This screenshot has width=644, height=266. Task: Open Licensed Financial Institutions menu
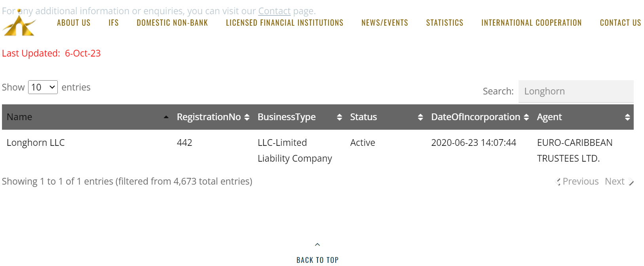click(285, 23)
